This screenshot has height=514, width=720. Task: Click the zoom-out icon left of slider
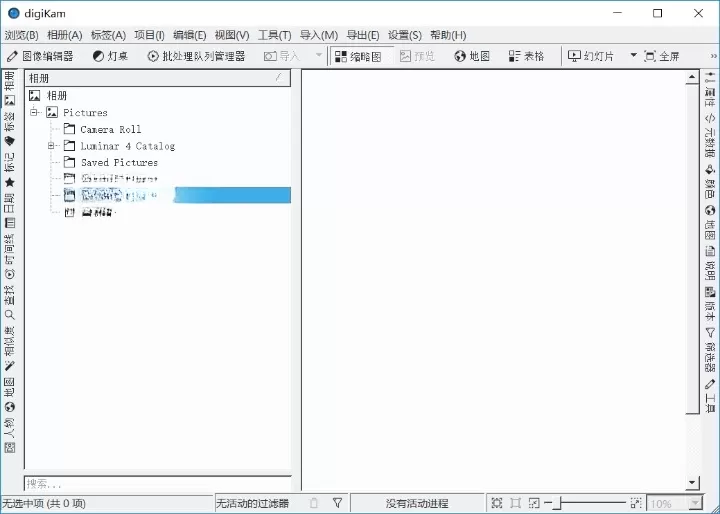[534, 503]
